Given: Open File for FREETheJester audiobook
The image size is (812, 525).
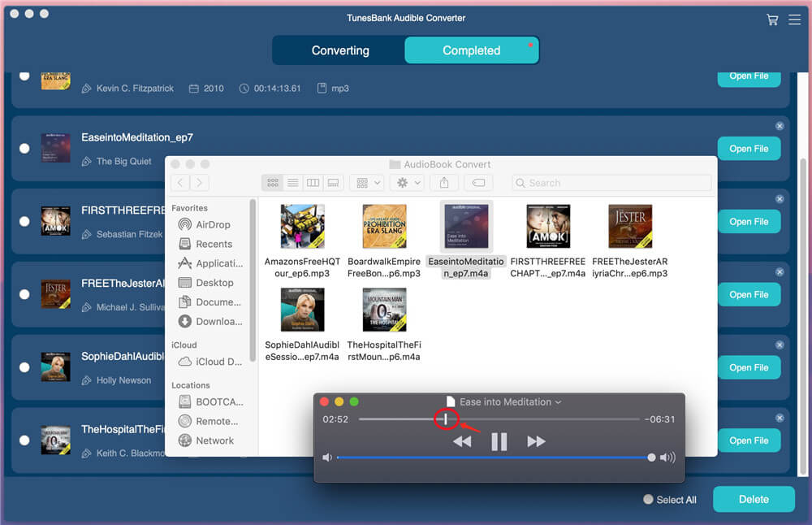Looking at the screenshot, I should [x=749, y=294].
